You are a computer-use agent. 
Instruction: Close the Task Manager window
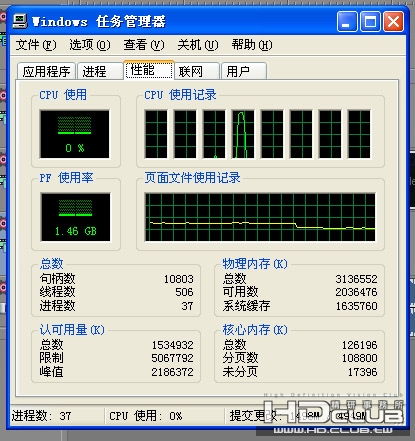(x=393, y=22)
